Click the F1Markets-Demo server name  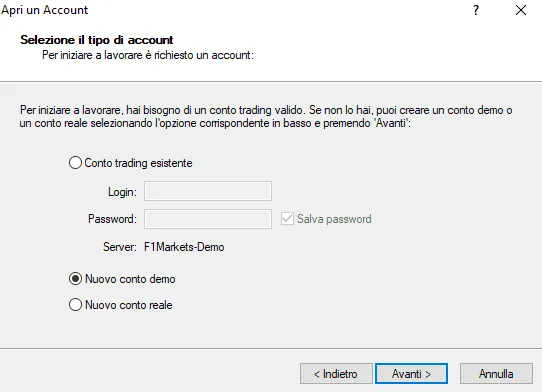pos(184,247)
